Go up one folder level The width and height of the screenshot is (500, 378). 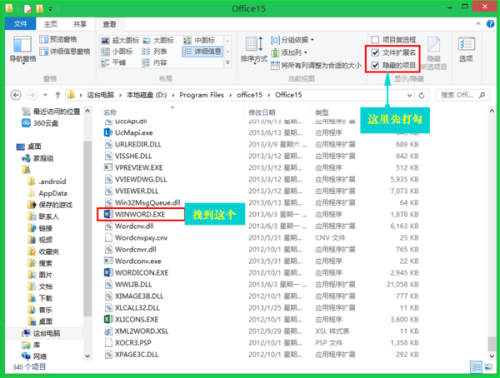click(57, 95)
